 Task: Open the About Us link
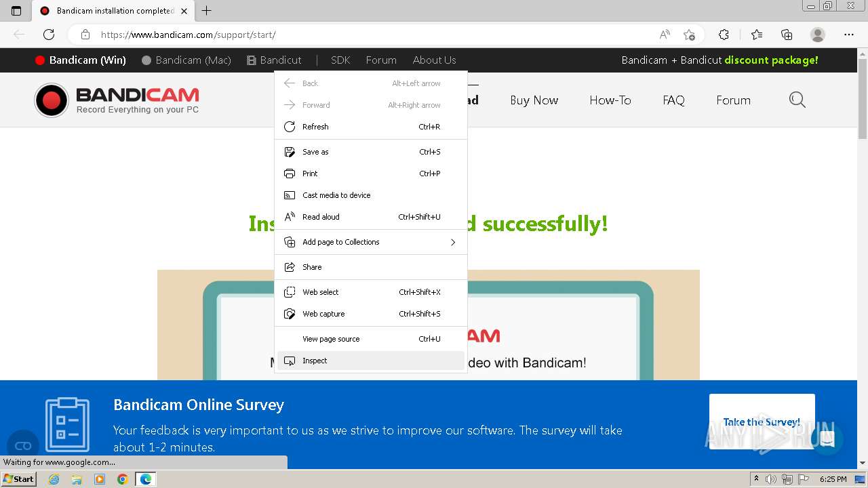434,60
